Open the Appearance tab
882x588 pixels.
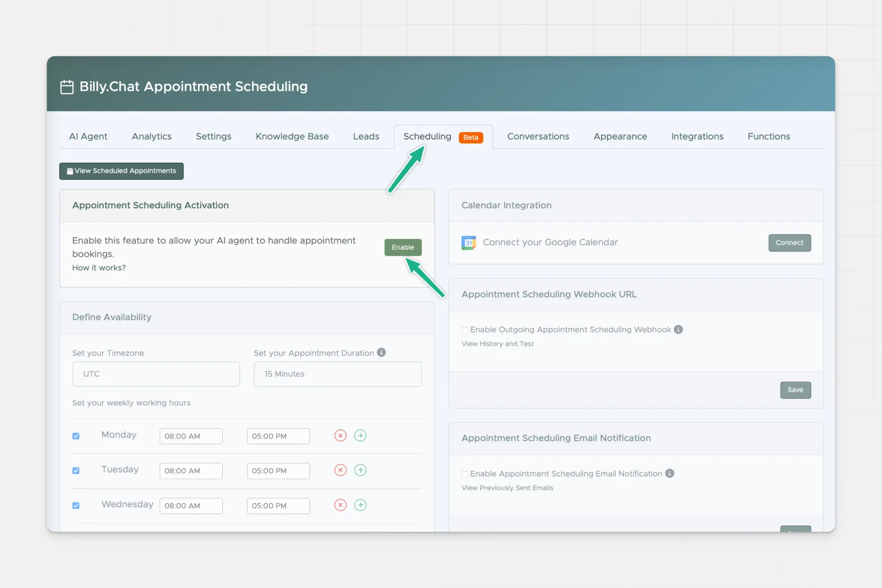pos(620,137)
